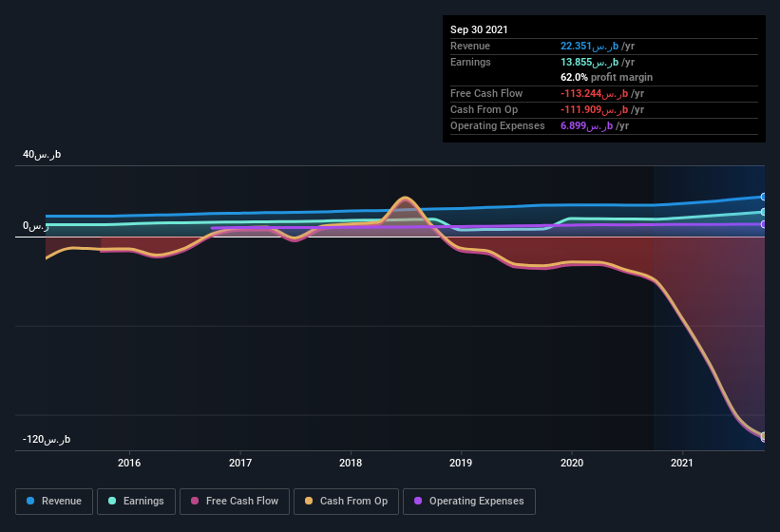Click the purple Operating Expenses legend dot
The image size is (780, 532).
click(x=418, y=501)
